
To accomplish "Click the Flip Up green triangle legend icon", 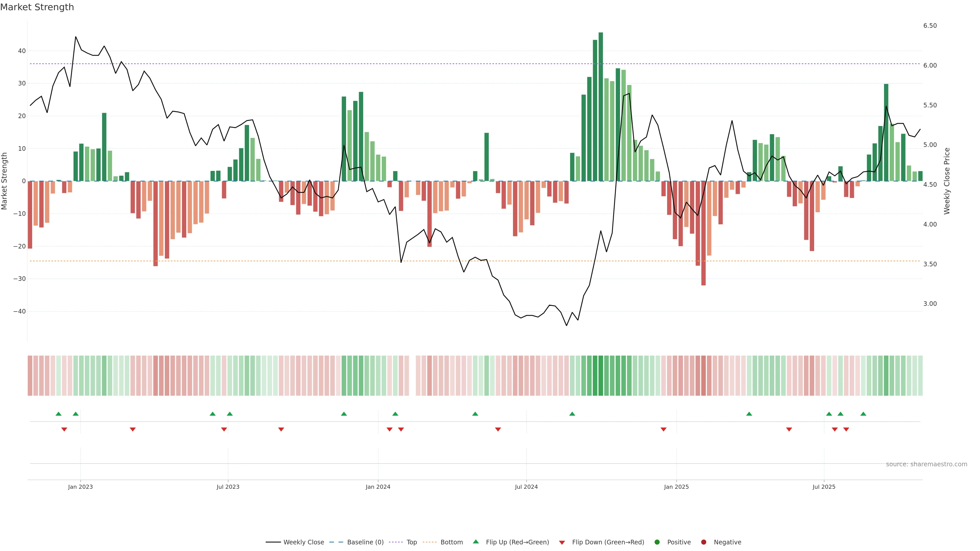I will [x=475, y=542].
